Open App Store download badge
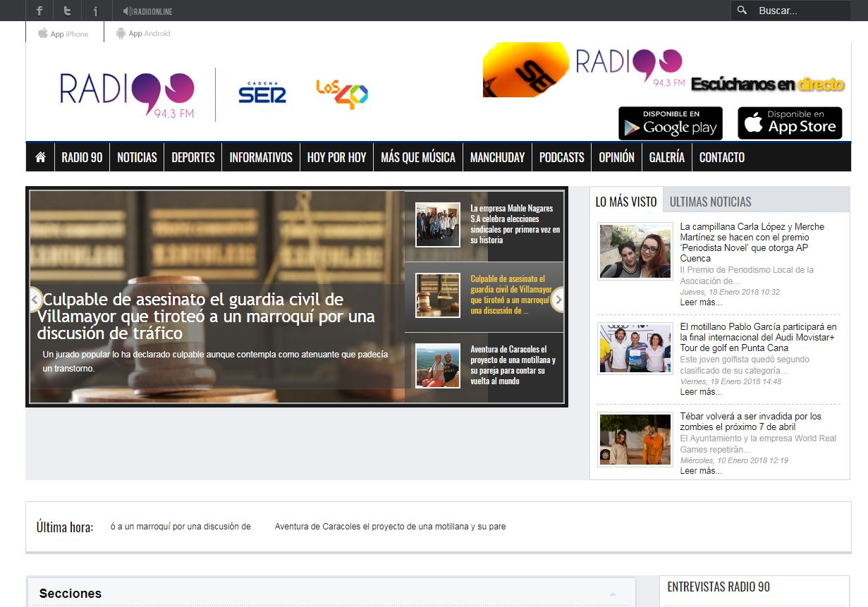This screenshot has height=607, width=868. coord(790,123)
